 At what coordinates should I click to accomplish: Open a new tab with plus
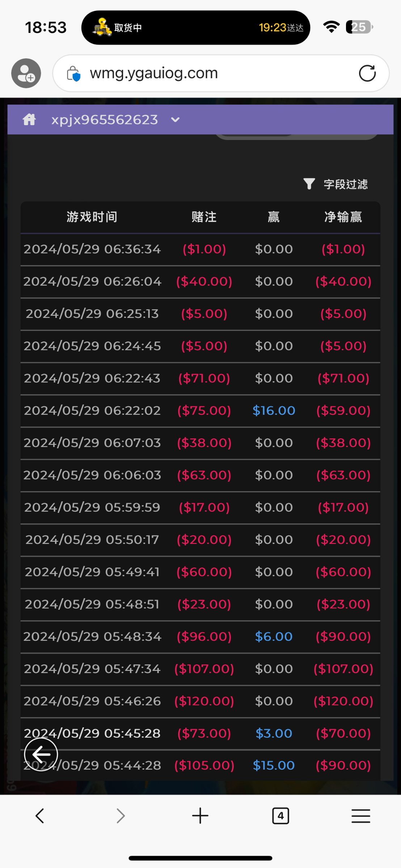tap(200, 816)
